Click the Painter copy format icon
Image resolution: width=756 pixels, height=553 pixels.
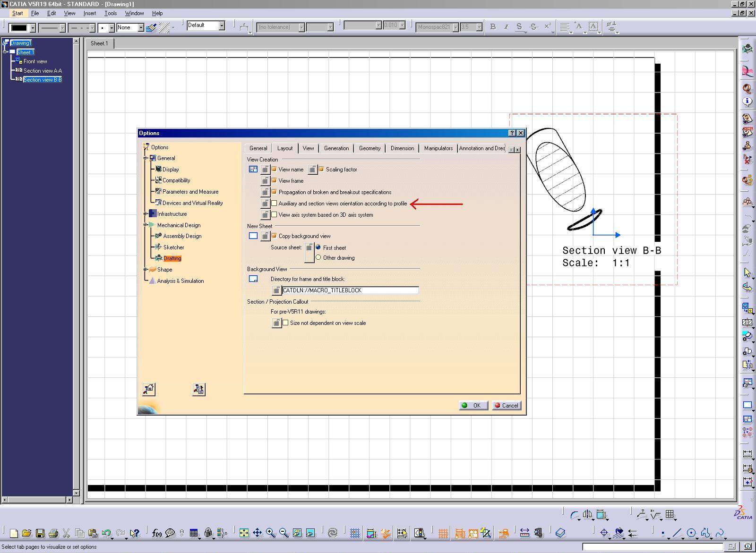[x=151, y=27]
